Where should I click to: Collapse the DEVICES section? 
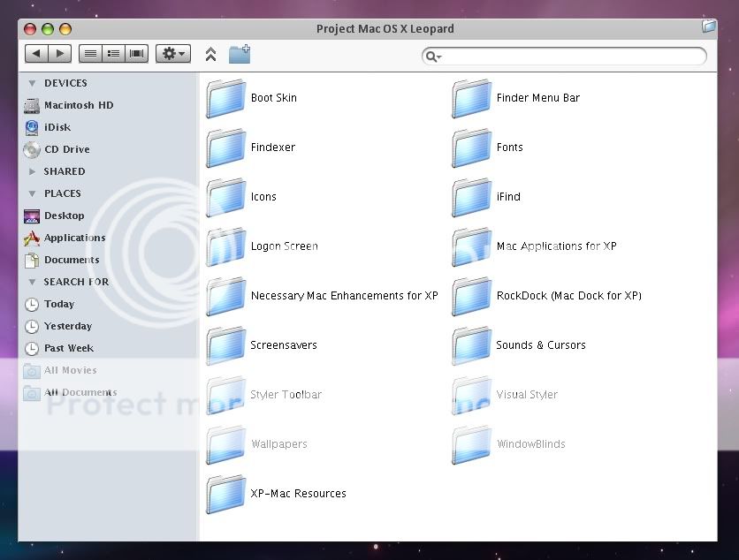click(33, 83)
